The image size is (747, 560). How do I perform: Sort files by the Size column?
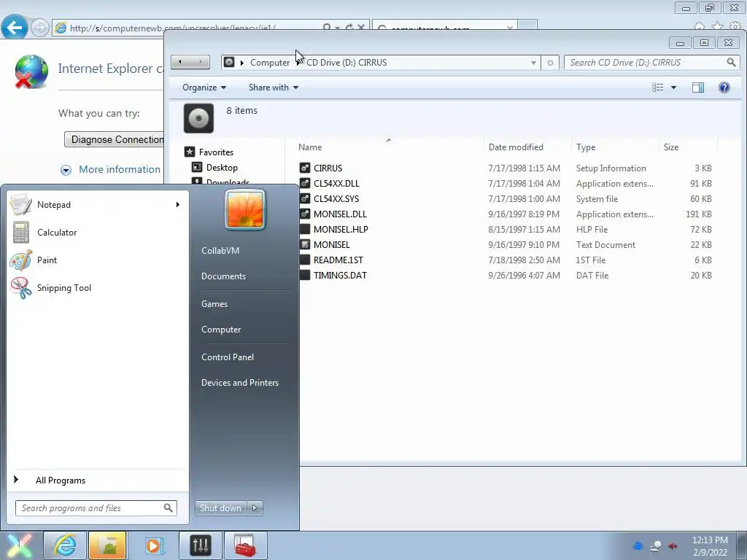click(x=671, y=147)
